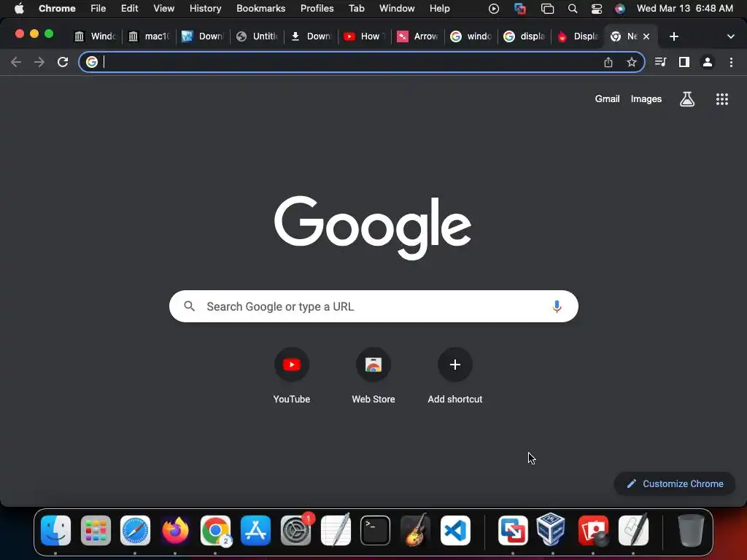Open the File menu
This screenshot has height=560, width=747.
pos(98,9)
